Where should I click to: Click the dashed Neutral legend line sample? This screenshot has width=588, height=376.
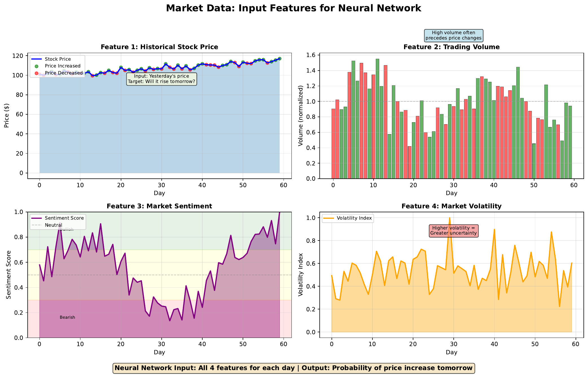point(36,225)
